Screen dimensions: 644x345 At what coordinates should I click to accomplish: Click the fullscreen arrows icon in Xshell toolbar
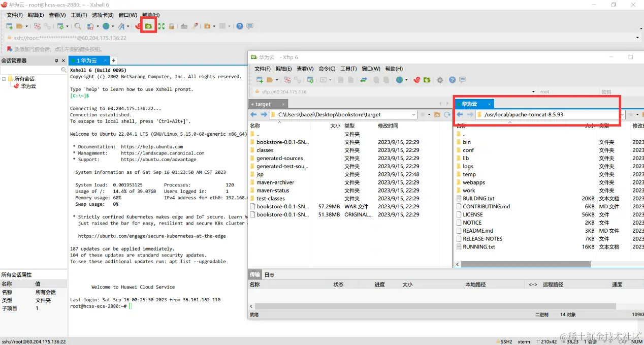click(162, 26)
